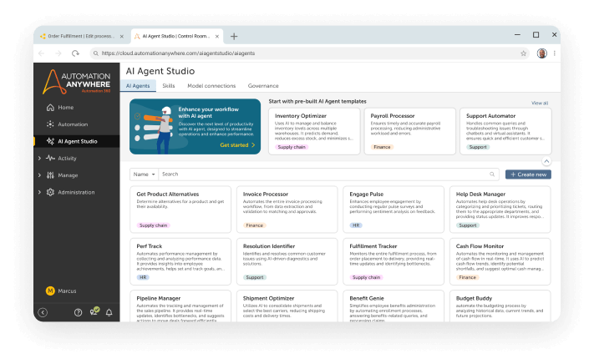This screenshot has width=594, height=364.
Task: Open the Inventory Optimizer template
Action: pyautogui.click(x=314, y=131)
